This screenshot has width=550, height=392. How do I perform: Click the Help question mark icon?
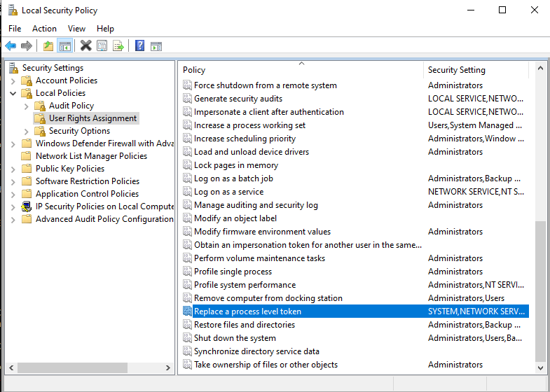click(x=139, y=46)
